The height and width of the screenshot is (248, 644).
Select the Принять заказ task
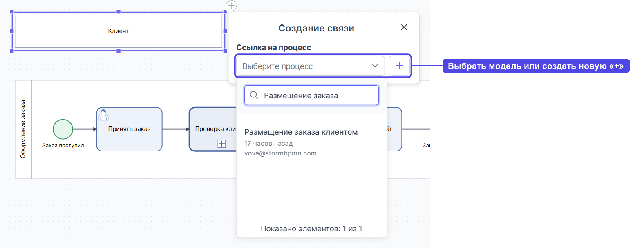129,129
